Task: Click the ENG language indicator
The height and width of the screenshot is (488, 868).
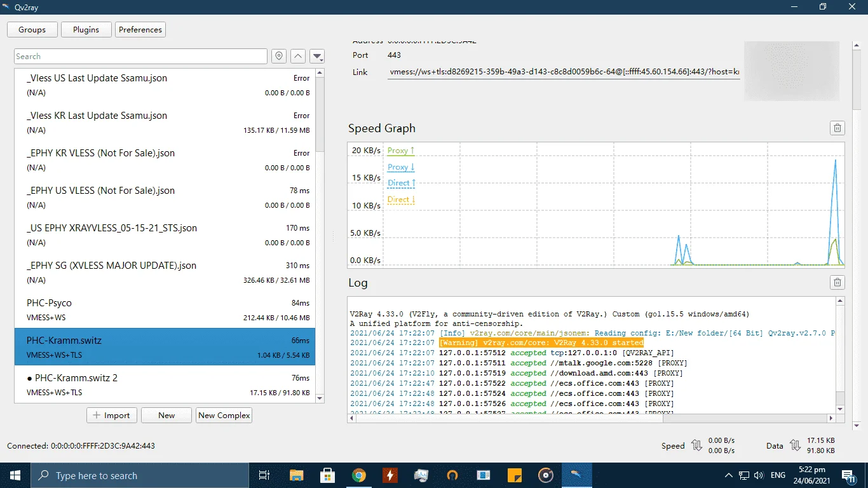Action: point(778,475)
